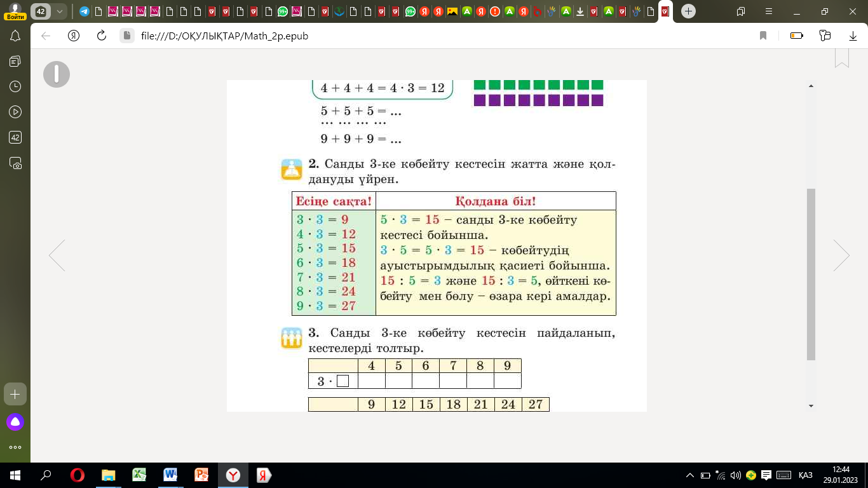Open the video play icon in sidebar
The height and width of the screenshot is (488, 868).
point(15,112)
